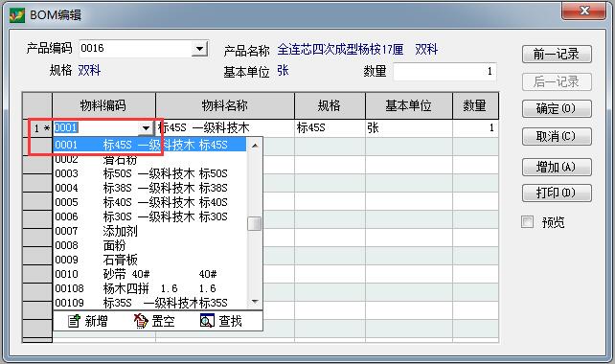Click the BOM编辑 window app icon

pyautogui.click(x=16, y=15)
